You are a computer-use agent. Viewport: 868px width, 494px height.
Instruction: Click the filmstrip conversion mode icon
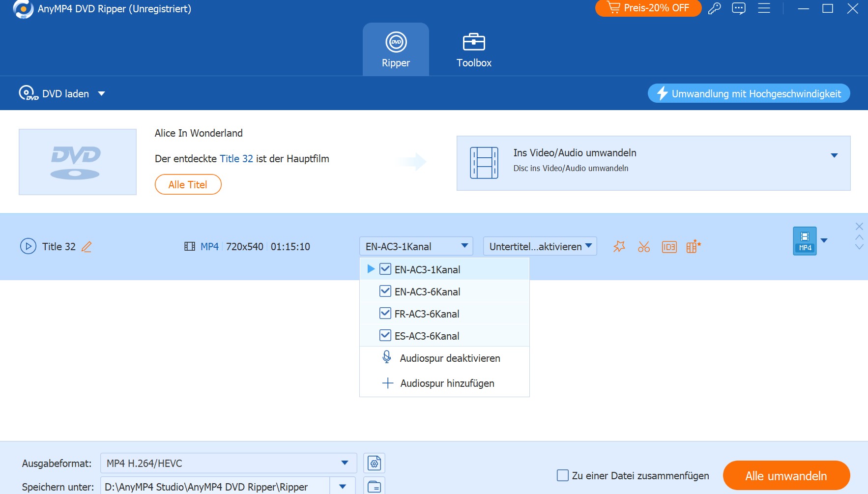[484, 163]
